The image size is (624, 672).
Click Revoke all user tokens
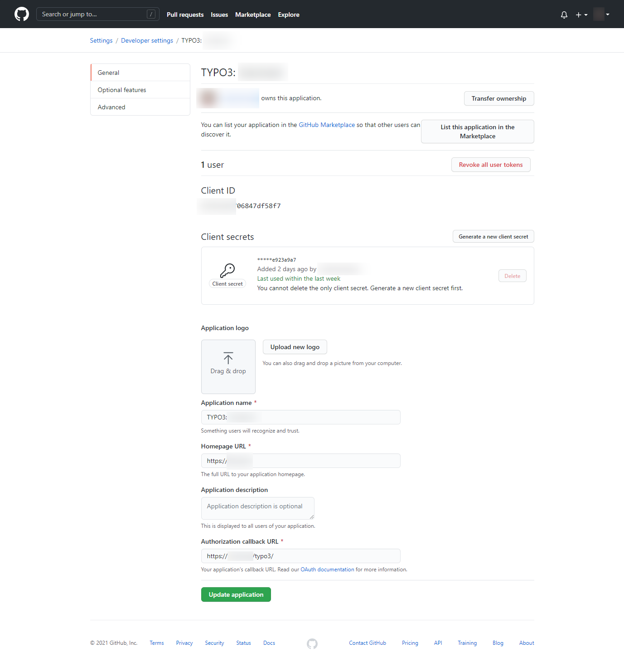(x=491, y=165)
